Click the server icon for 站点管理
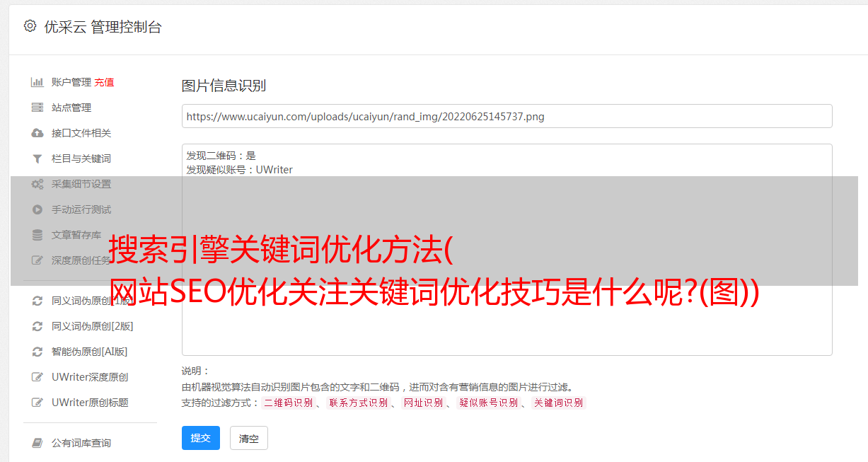Image resolution: width=868 pixels, height=462 pixels. click(37, 108)
